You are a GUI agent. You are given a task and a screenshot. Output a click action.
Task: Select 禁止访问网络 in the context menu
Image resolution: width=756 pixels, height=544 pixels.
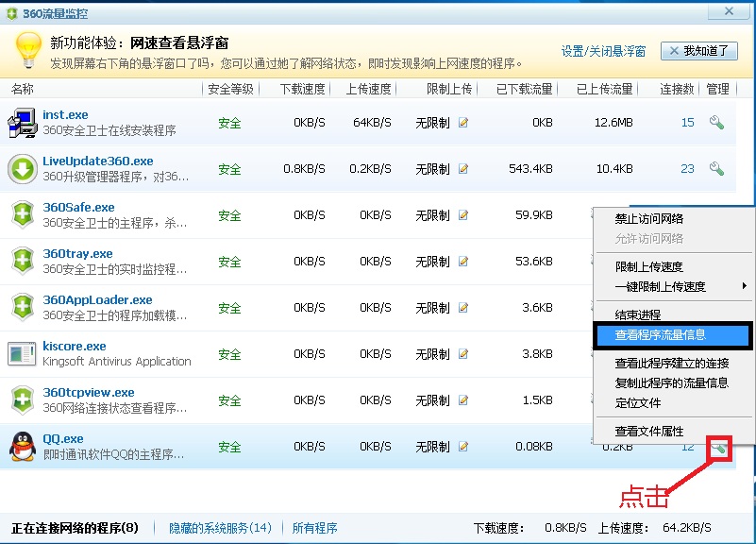coord(649,219)
